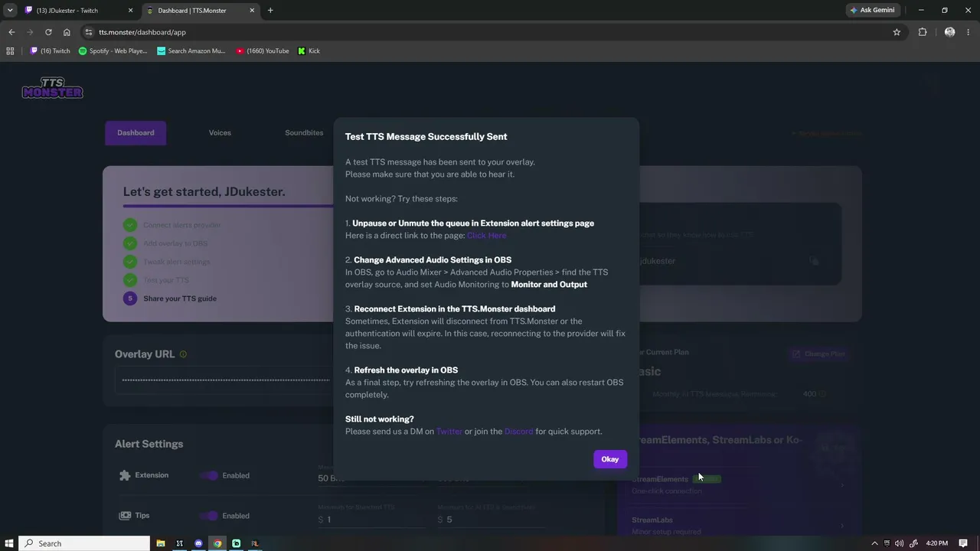Open the Chrome three-dot menu

coord(968,32)
